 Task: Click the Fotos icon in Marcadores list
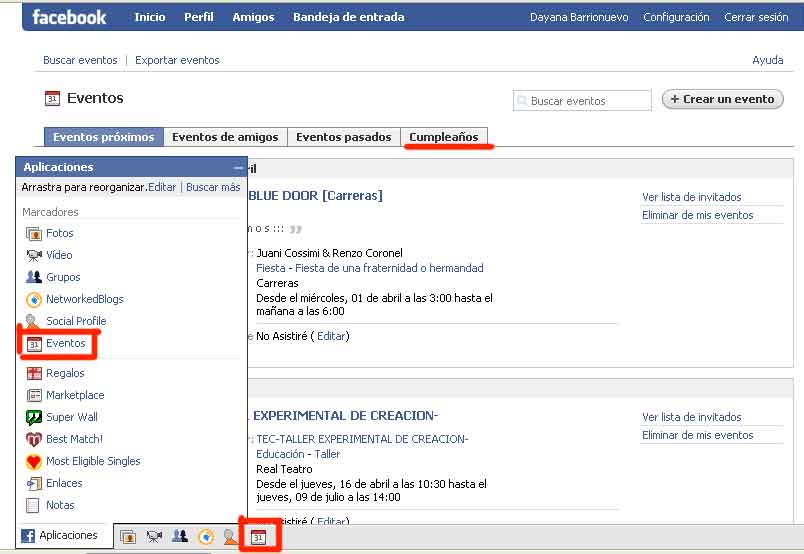[34, 234]
